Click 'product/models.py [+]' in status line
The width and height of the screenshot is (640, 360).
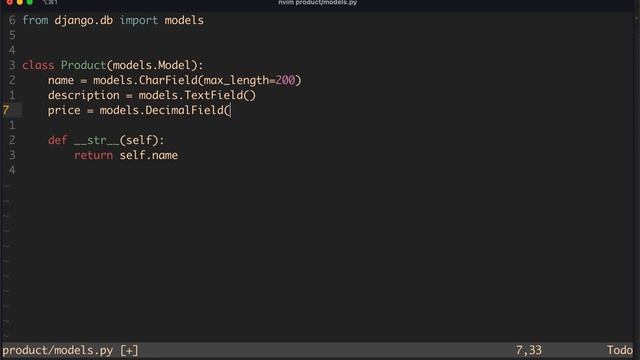70,351
